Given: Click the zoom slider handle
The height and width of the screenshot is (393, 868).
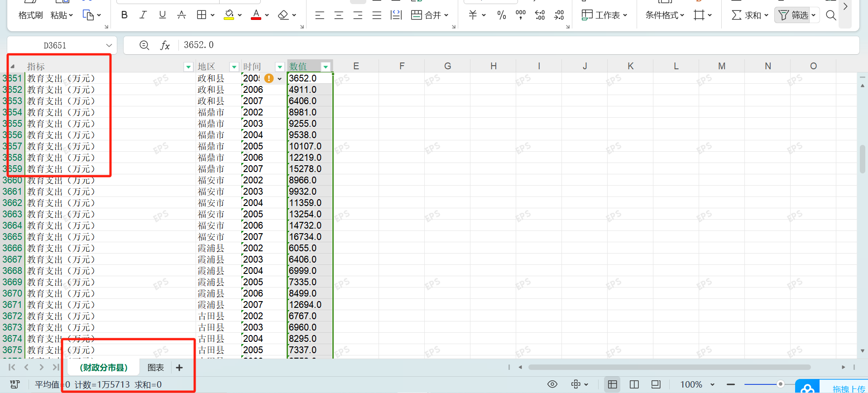Looking at the screenshot, I should point(780,384).
